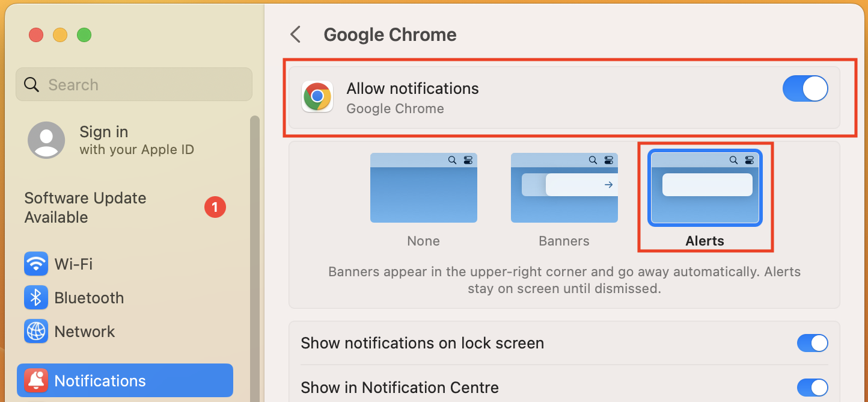Select Bluetooth in the sidebar
Image resolution: width=868 pixels, height=402 pixels.
pyautogui.click(x=125, y=297)
